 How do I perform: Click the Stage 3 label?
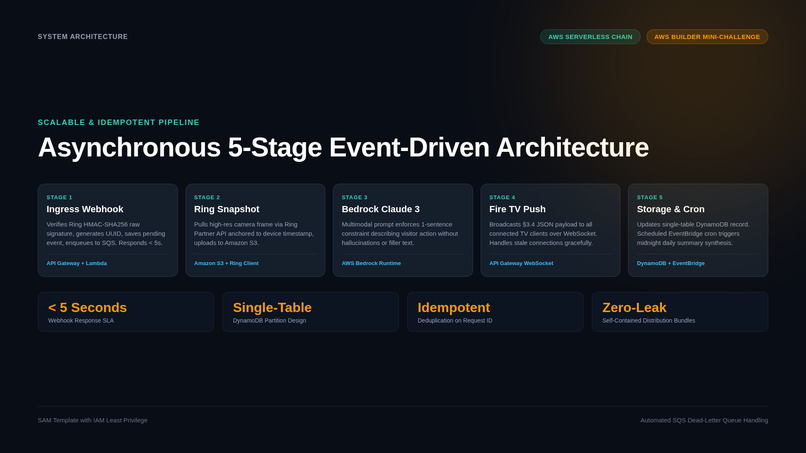pos(355,197)
